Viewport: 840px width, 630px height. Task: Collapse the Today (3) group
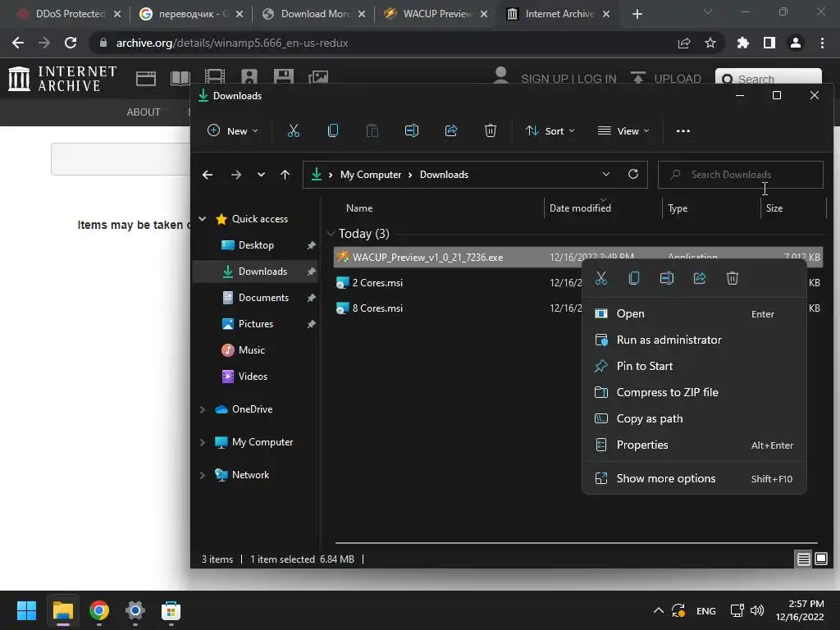pos(331,234)
